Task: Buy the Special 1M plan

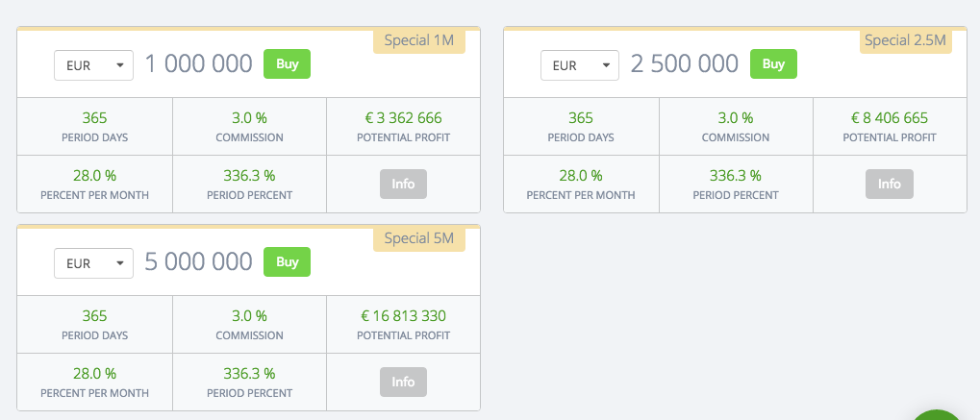Action: click(287, 64)
